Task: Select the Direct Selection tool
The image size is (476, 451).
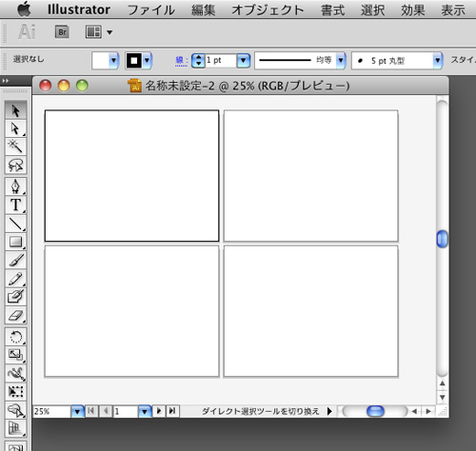Action: coord(15,128)
